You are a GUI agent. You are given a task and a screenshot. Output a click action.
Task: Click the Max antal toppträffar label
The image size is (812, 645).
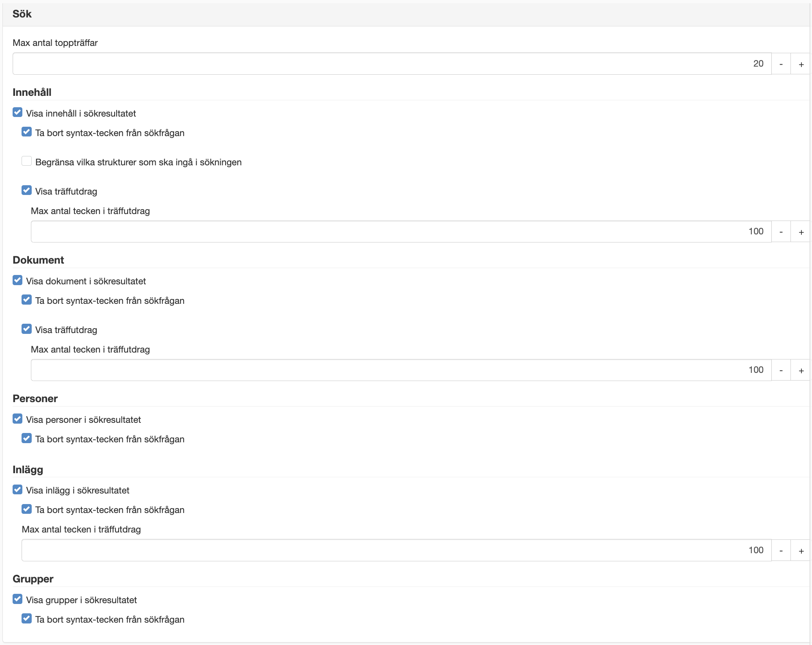(55, 43)
